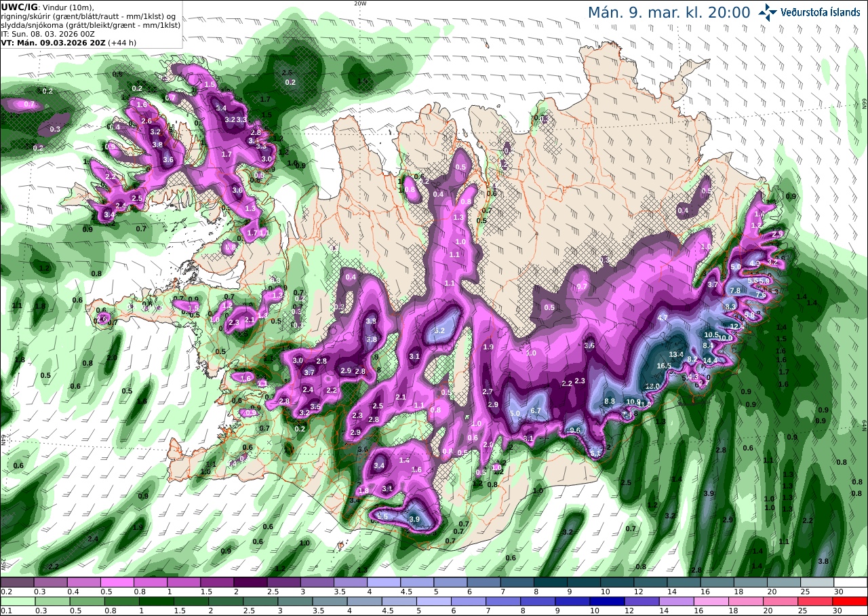Click the 4.7 snowfall value on the map
The image size is (868, 616).
(663, 317)
